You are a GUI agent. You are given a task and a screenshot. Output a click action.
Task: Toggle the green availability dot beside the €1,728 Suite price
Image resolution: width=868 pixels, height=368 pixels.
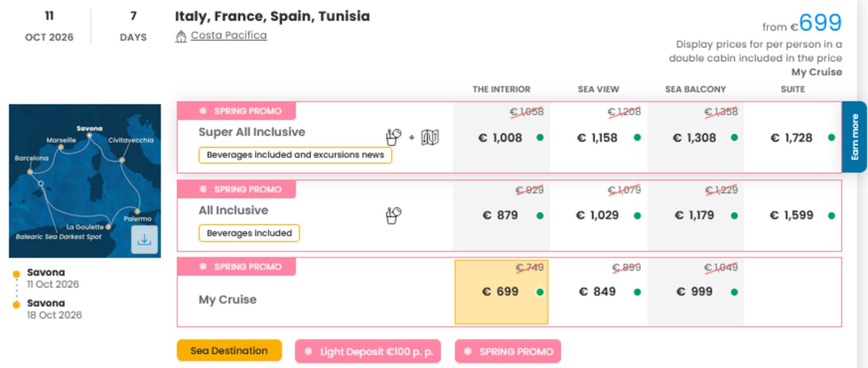tap(830, 137)
